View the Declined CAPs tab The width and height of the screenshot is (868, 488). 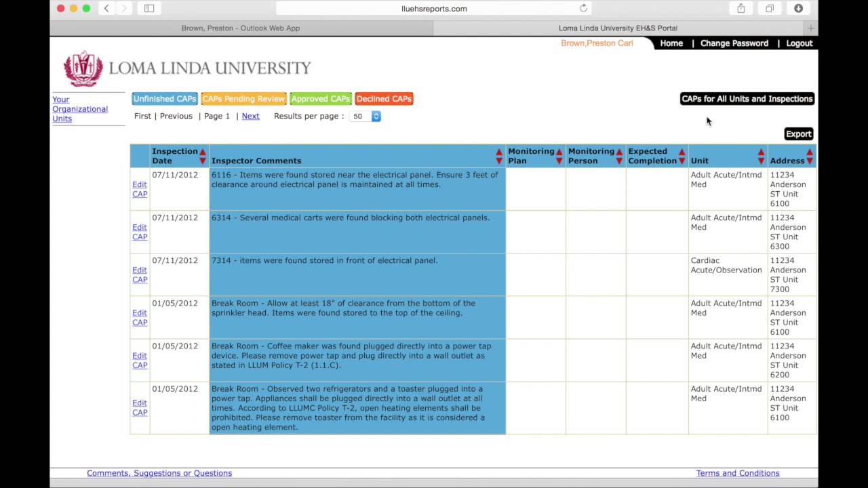point(384,99)
